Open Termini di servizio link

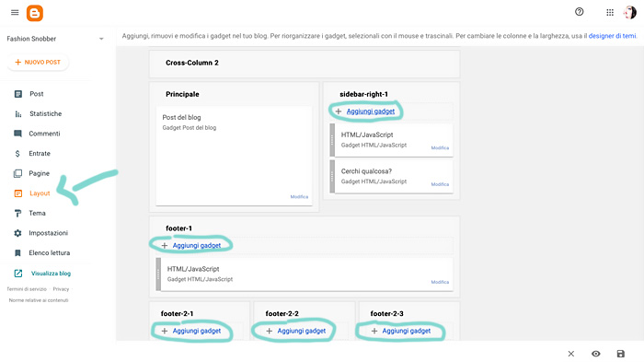pos(27,289)
